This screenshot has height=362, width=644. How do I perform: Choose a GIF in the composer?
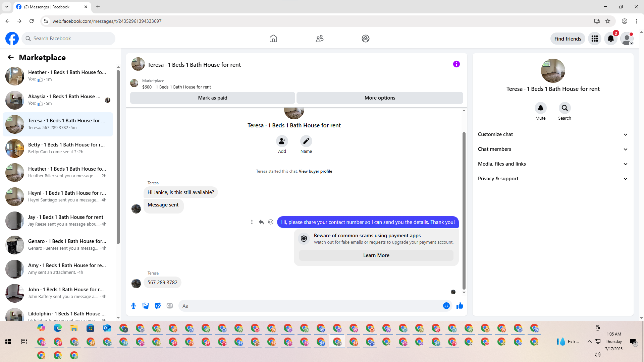coord(170,306)
